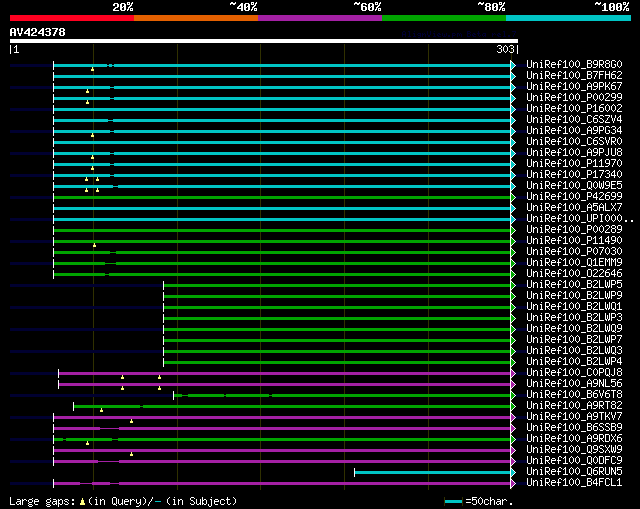Click the purple arrowhead beside UniRef100_C0PQJ8

513,373
